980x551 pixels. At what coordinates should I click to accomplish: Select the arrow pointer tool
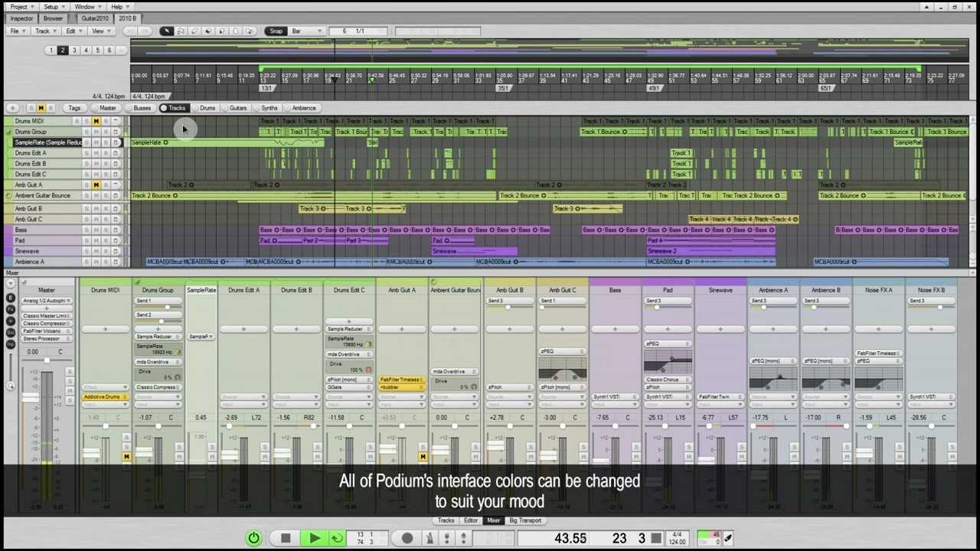click(x=166, y=31)
